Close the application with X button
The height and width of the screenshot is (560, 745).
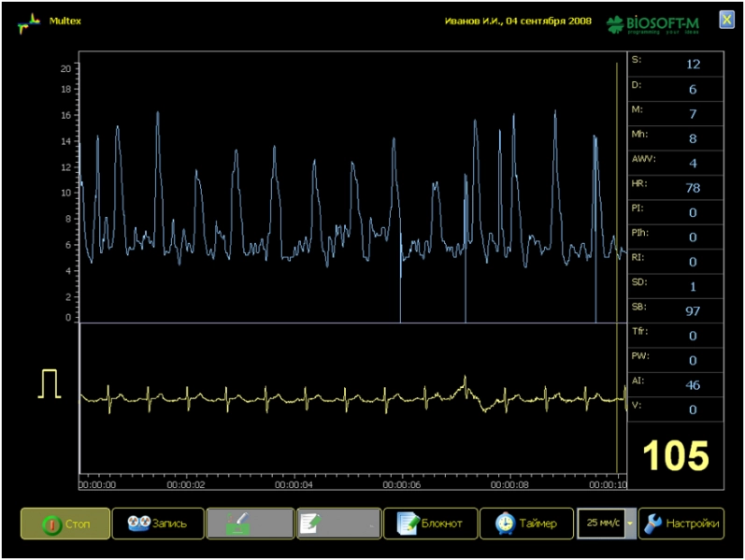[x=725, y=20]
